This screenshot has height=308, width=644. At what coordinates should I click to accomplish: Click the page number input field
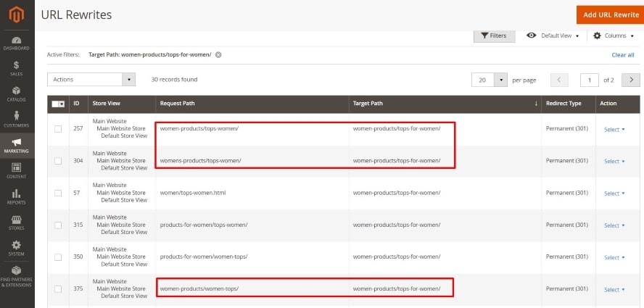coord(590,80)
